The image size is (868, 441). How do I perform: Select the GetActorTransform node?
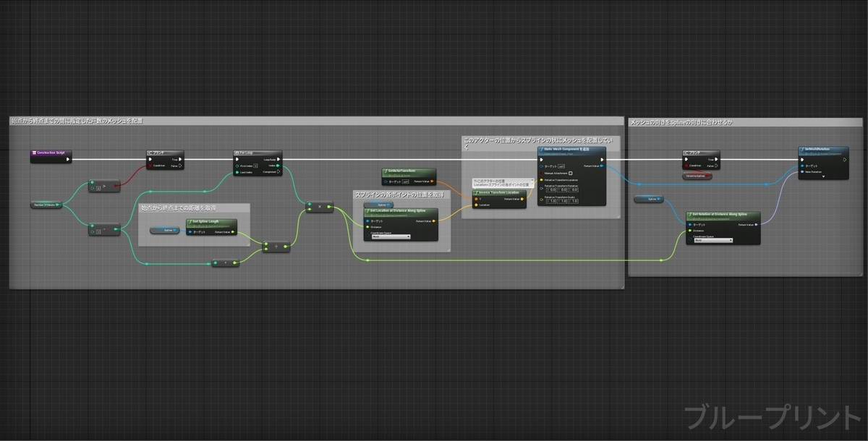409,176
